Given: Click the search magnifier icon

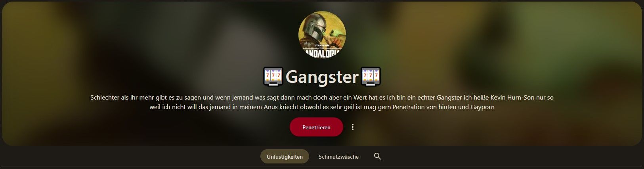Looking at the screenshot, I should click(377, 156).
